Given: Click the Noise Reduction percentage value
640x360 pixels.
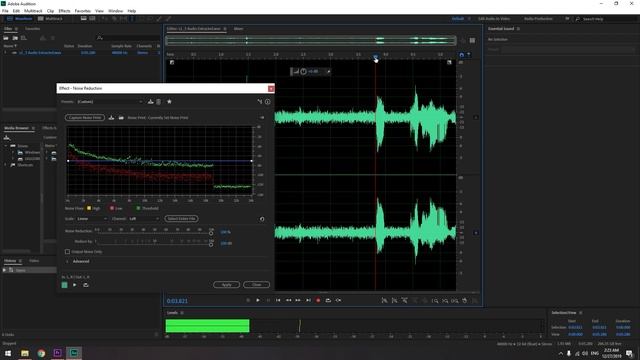Looking at the screenshot, I should click(225, 232).
